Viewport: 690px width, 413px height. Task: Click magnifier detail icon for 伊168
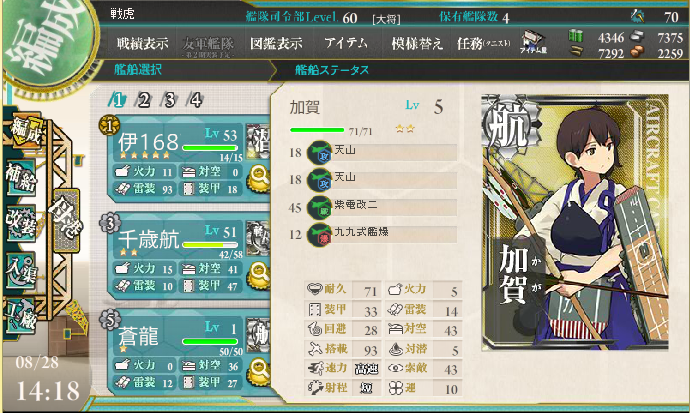coord(259,179)
